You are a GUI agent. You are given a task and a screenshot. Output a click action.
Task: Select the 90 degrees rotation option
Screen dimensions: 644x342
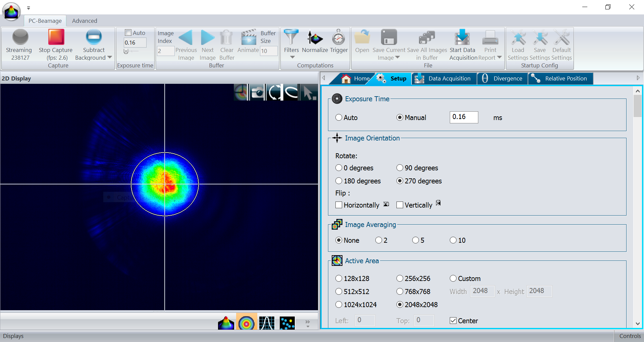[x=400, y=168]
